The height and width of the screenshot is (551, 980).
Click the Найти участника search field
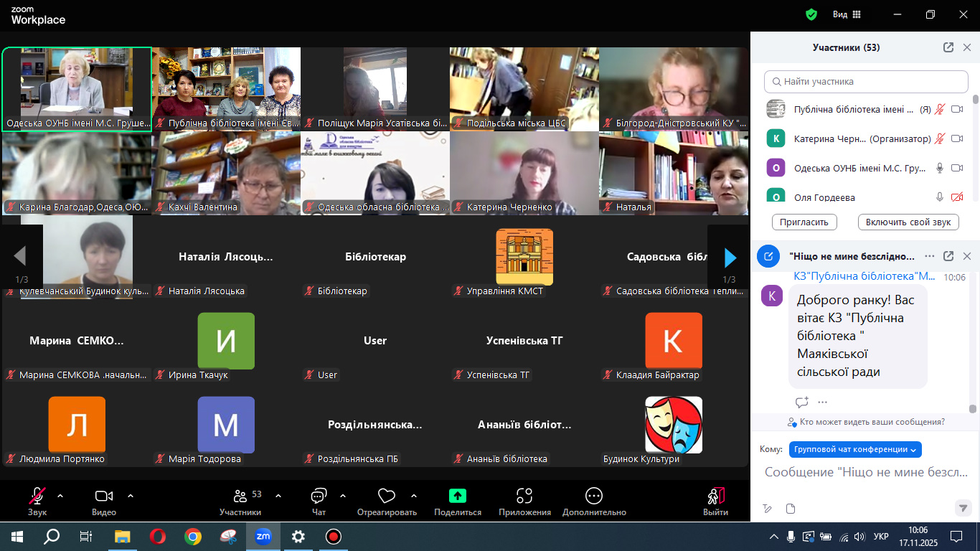coord(864,82)
